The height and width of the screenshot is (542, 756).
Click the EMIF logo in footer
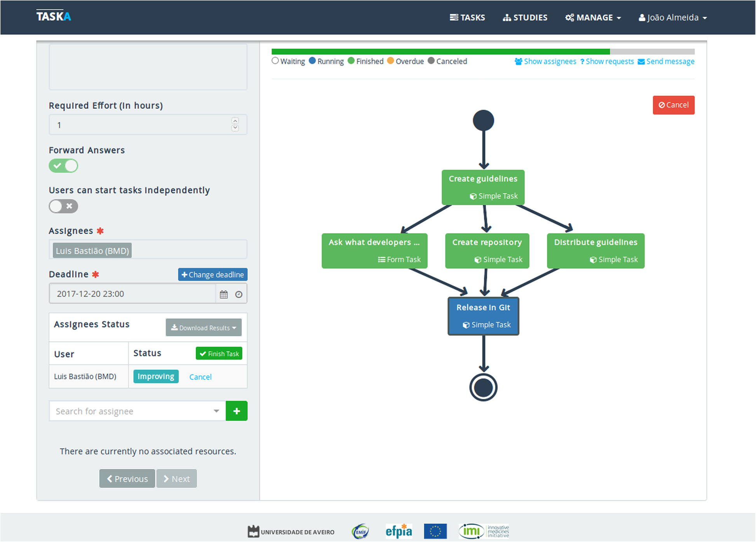coord(360,532)
